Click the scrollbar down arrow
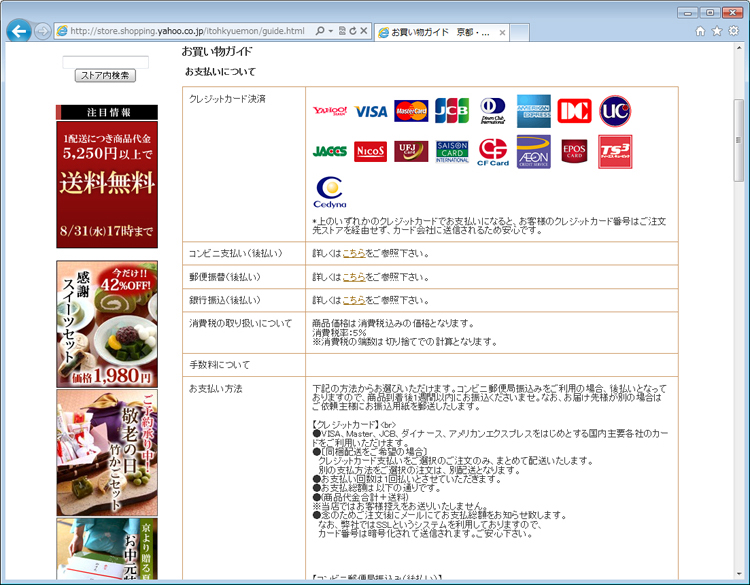The image size is (750, 585). click(x=739, y=574)
